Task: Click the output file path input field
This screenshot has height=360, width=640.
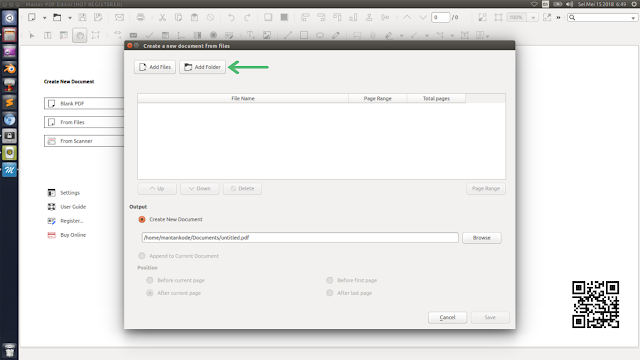Action: coord(300,238)
